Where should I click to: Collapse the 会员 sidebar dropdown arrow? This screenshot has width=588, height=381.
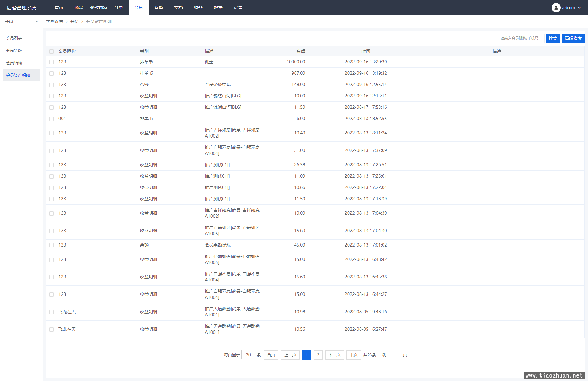pyautogui.click(x=37, y=21)
